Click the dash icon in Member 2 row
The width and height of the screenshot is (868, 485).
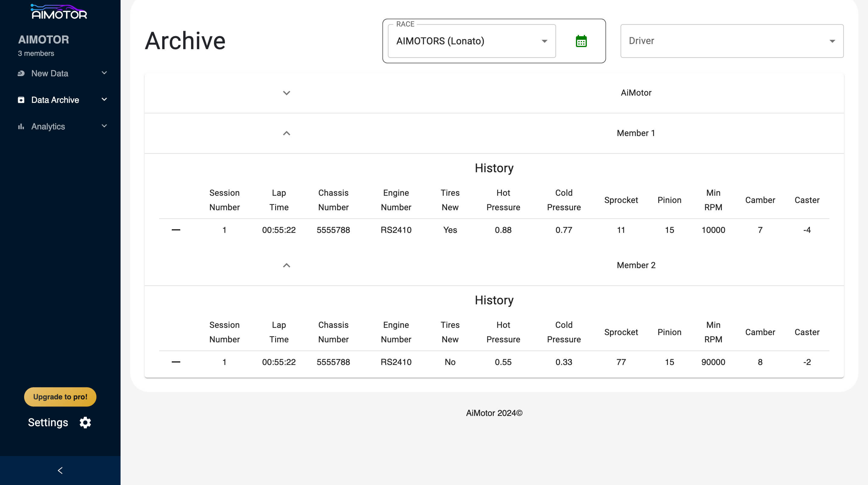point(176,362)
